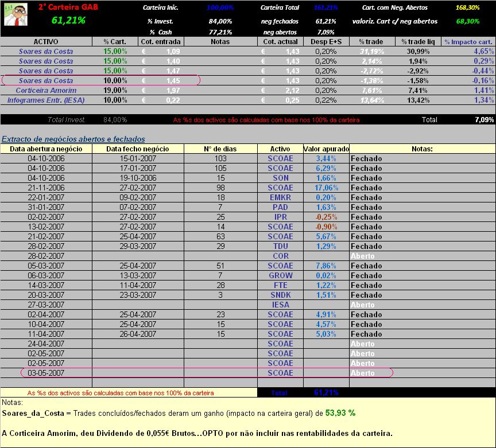Click the 'ACTIVO' column header

(x=46, y=42)
